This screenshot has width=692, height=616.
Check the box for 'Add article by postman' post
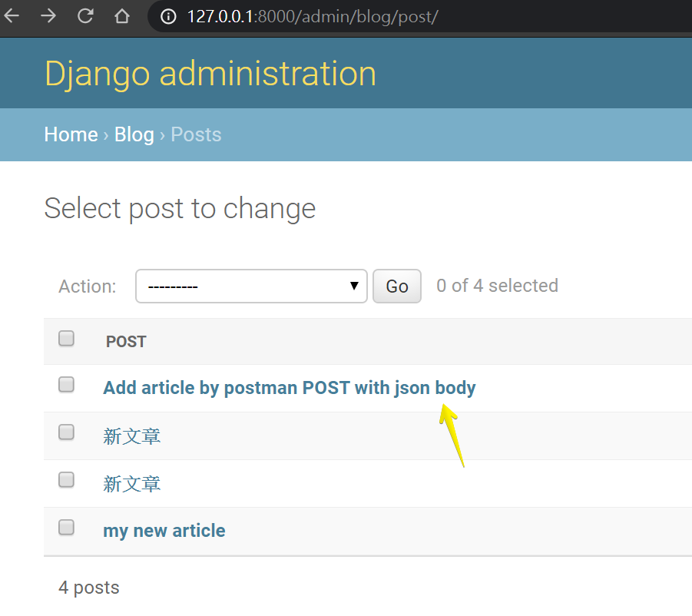[67, 385]
